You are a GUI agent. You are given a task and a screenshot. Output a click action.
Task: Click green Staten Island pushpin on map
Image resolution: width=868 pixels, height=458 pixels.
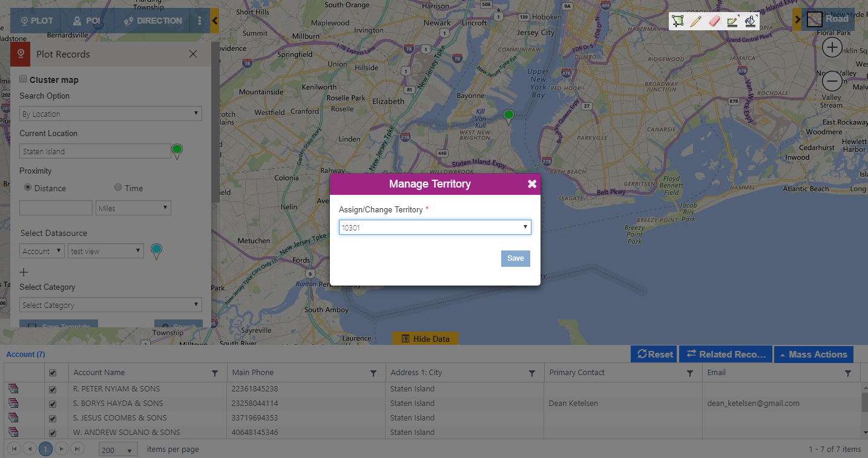[508, 116]
